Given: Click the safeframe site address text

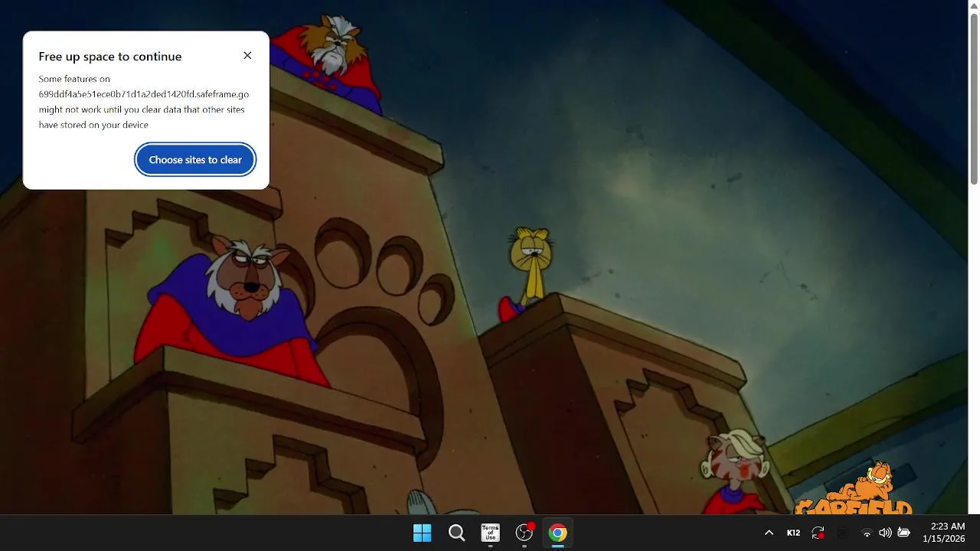Looking at the screenshot, I should (144, 94).
